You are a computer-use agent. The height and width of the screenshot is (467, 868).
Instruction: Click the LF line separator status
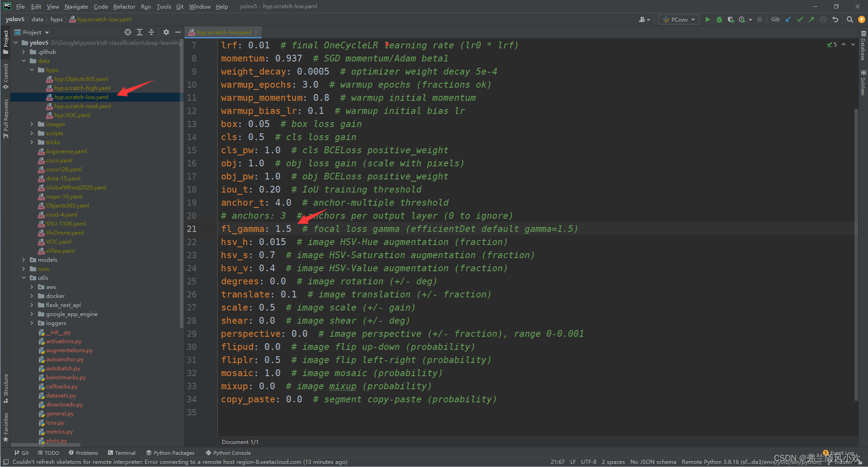point(572,462)
